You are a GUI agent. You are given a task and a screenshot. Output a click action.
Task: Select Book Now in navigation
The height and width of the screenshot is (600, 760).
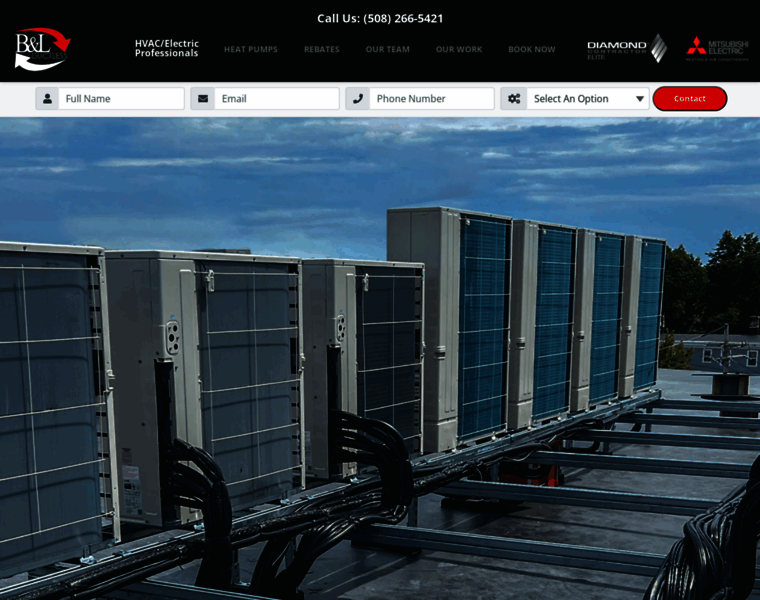point(532,49)
